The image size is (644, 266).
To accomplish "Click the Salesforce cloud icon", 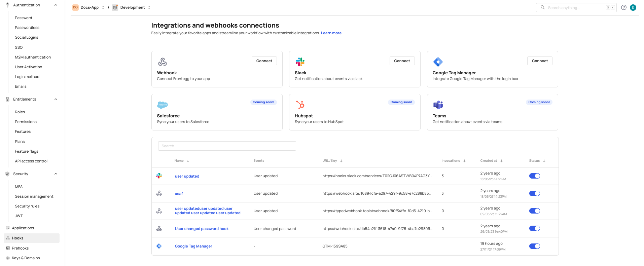I will pyautogui.click(x=163, y=105).
